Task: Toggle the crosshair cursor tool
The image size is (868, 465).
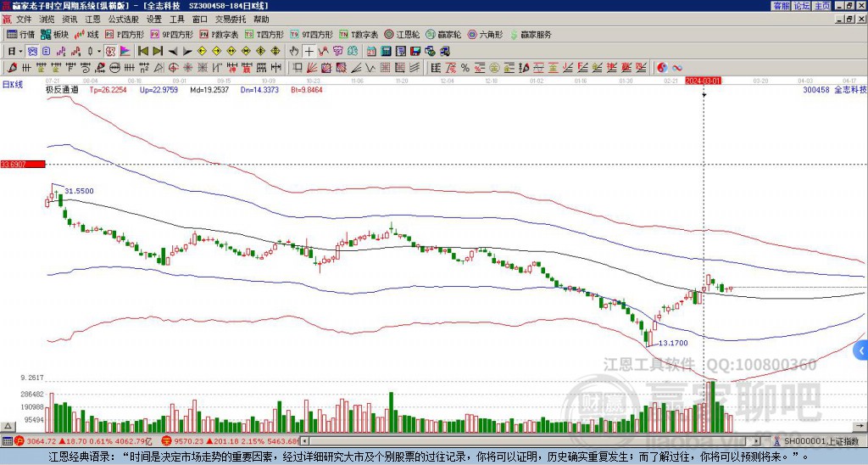Action: click(x=309, y=52)
